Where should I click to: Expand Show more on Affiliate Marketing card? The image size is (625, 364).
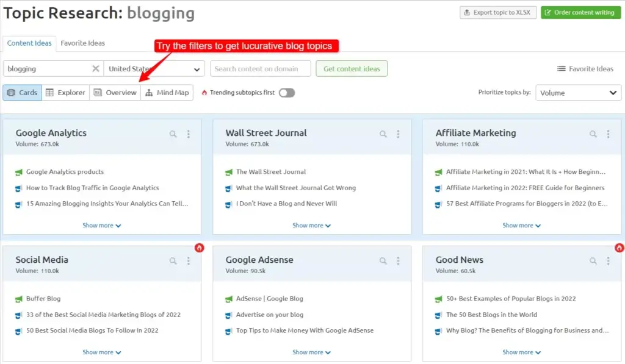click(x=521, y=226)
